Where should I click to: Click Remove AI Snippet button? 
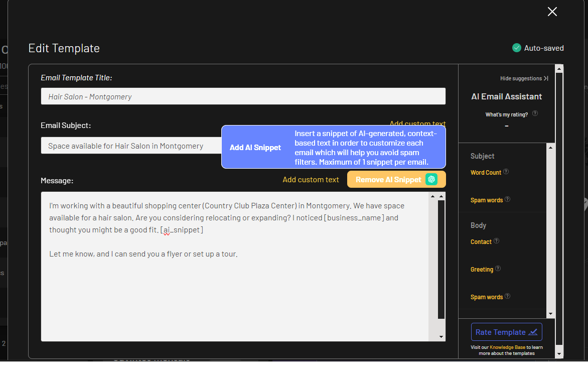396,179
